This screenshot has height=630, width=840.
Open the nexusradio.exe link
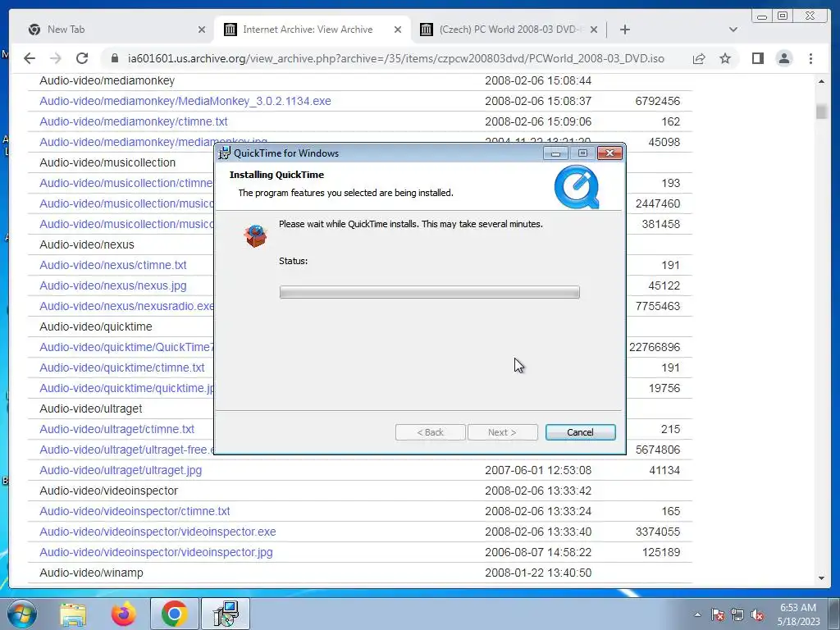tap(126, 306)
